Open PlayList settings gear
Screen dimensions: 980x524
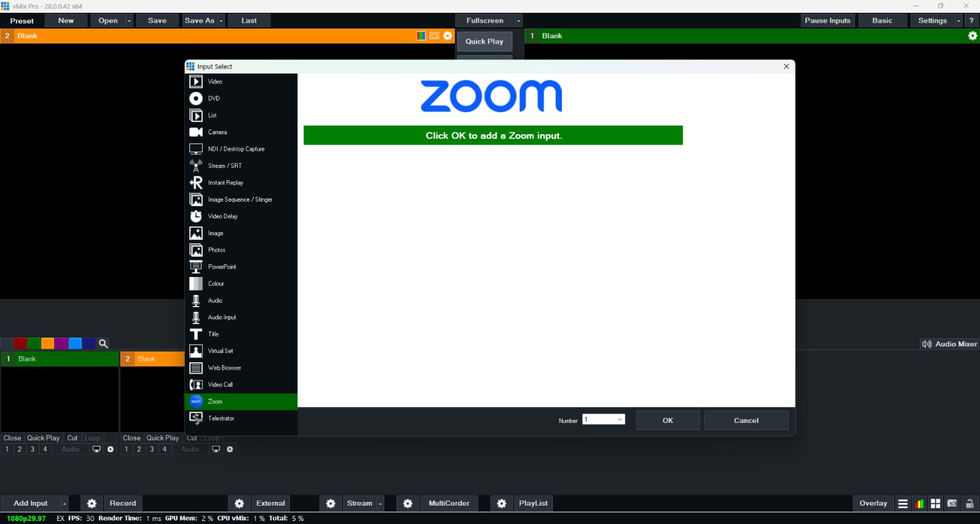(x=502, y=503)
